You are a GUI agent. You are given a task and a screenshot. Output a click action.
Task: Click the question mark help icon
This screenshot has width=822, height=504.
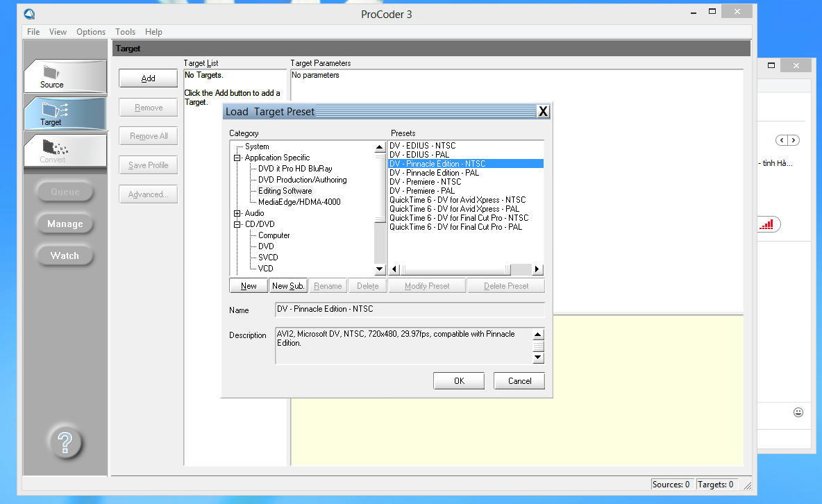click(x=65, y=441)
